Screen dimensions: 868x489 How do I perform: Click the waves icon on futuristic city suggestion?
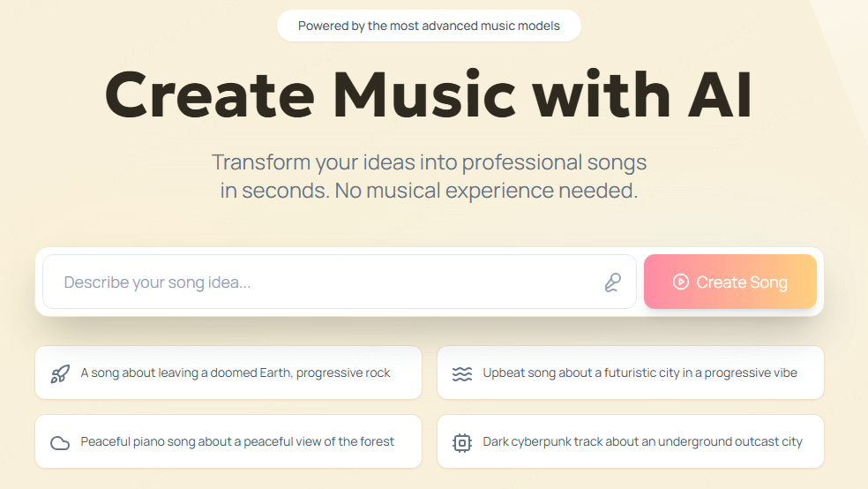[462, 373]
